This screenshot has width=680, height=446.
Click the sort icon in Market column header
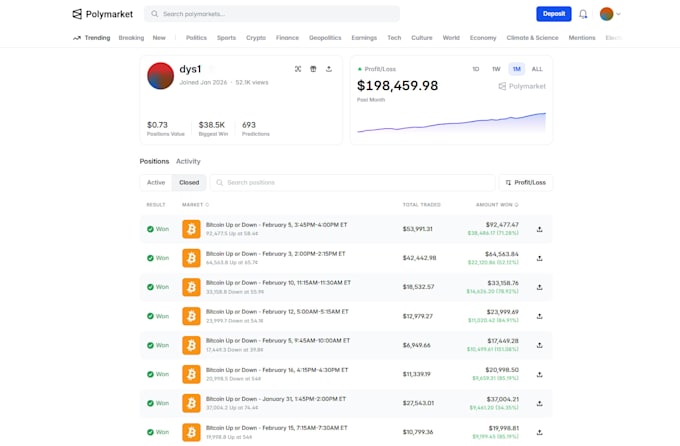[207, 205]
